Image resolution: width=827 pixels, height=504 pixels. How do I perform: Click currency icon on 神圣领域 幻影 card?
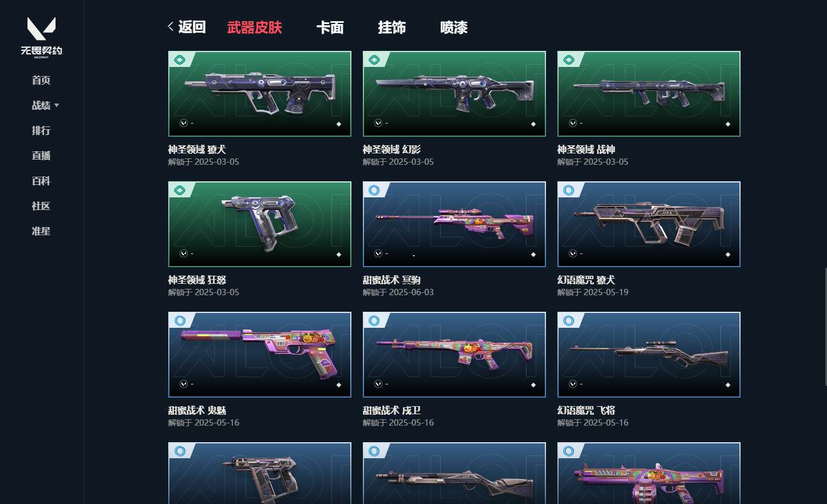[x=378, y=123]
